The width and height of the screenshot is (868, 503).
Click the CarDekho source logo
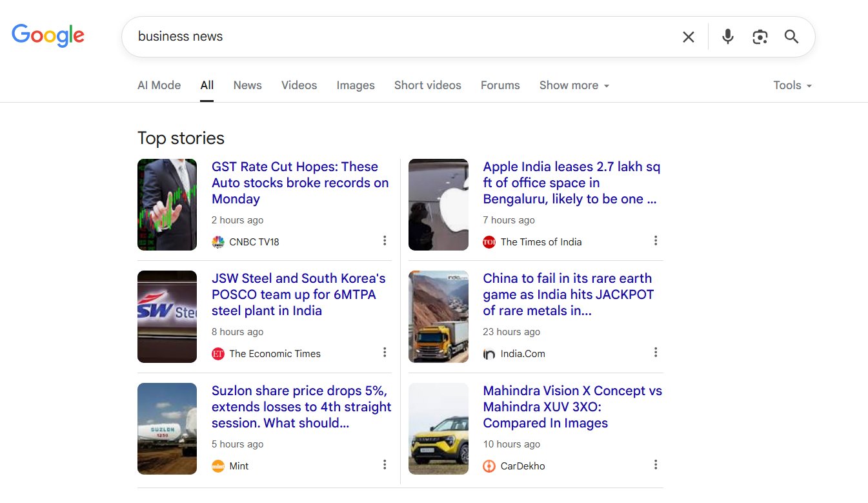coord(489,466)
